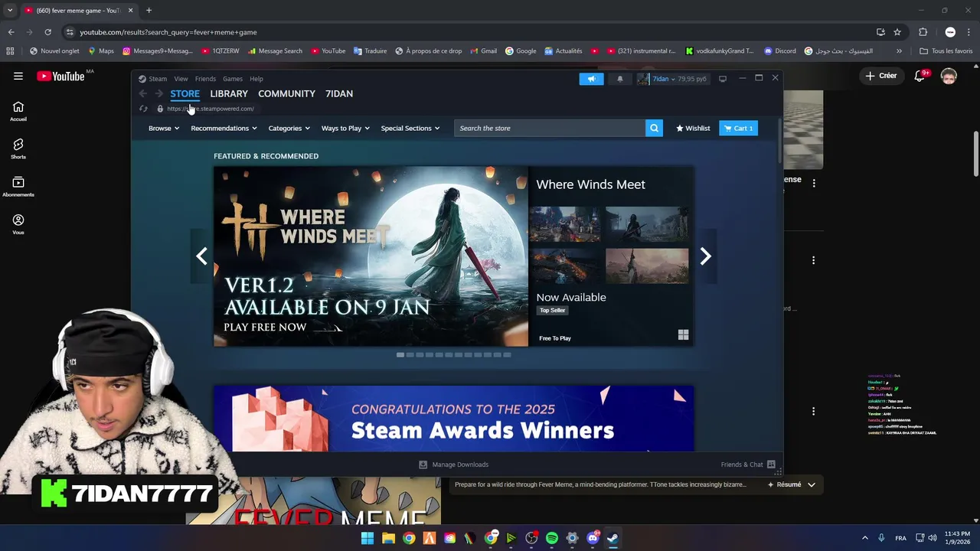Screen dimensions: 980x551
Task: Click the store search input field
Action: click(x=550, y=128)
